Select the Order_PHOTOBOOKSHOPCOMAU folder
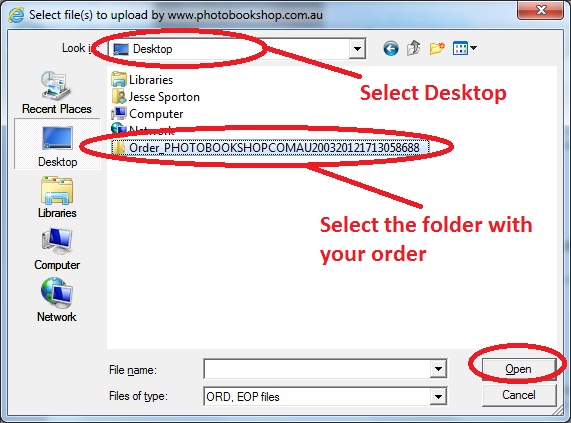571x423 pixels. click(270, 148)
